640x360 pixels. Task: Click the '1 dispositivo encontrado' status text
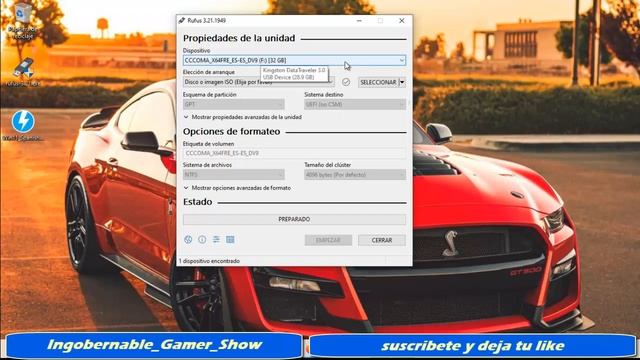[209, 261]
